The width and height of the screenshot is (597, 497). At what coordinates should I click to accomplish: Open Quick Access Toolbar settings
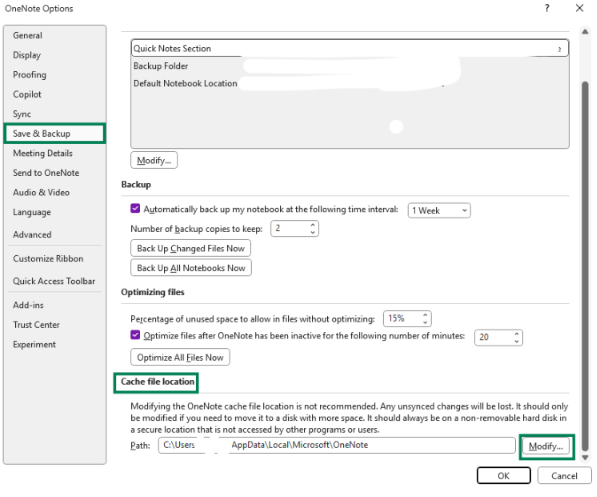pyautogui.click(x=54, y=281)
